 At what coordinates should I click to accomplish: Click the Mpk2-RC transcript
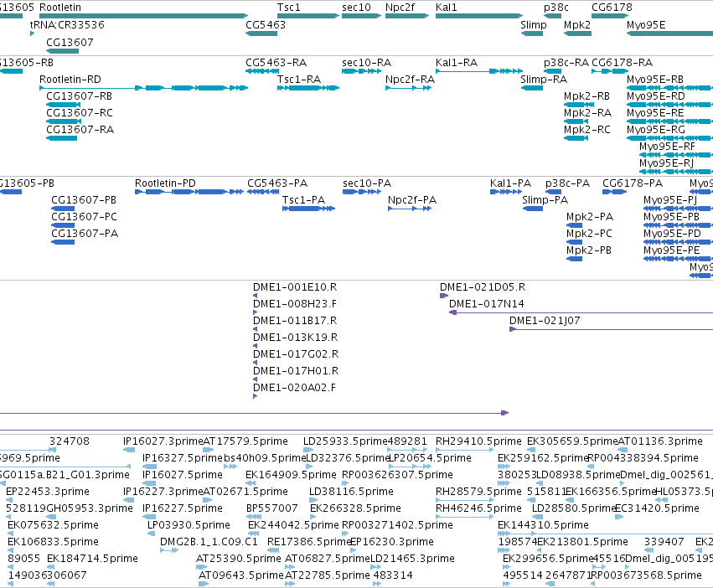click(576, 138)
